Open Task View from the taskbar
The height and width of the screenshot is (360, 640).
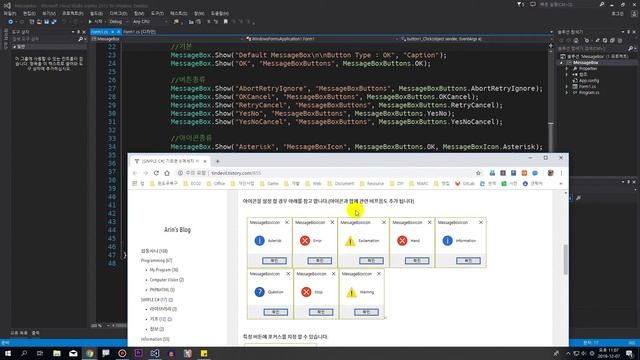point(40,353)
